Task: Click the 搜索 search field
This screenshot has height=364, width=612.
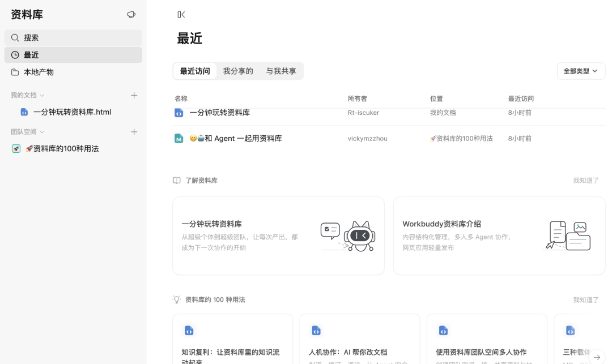Action: coord(73,38)
